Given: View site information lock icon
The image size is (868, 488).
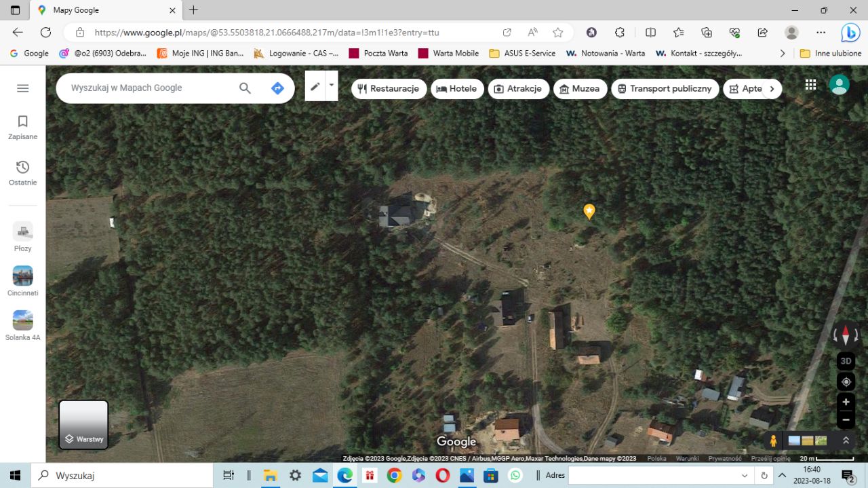Looking at the screenshot, I should coord(80,32).
